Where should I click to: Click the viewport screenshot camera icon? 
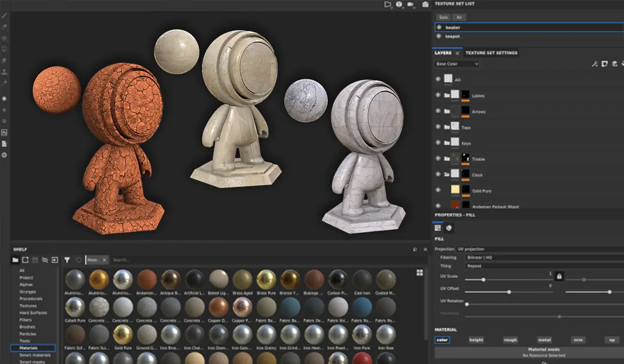pos(425,4)
